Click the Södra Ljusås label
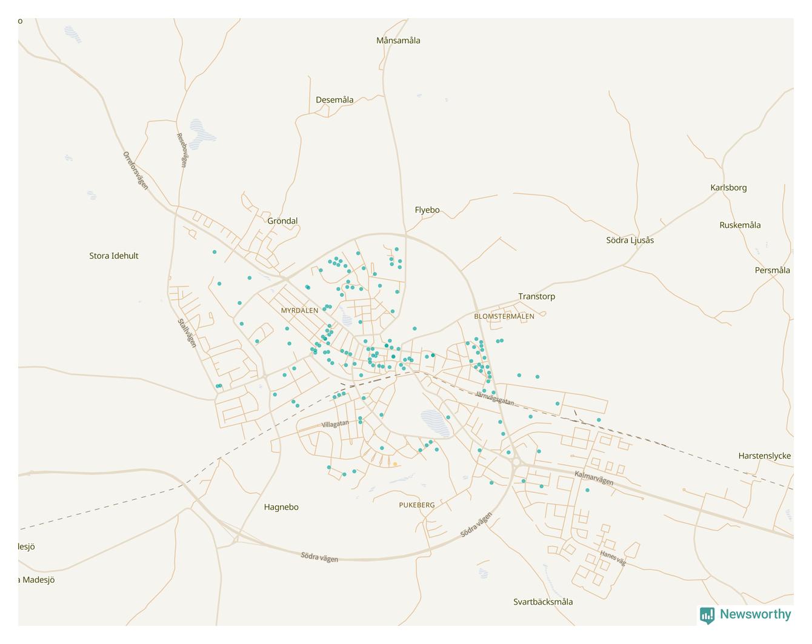The height and width of the screenshot is (644, 812). click(x=630, y=240)
